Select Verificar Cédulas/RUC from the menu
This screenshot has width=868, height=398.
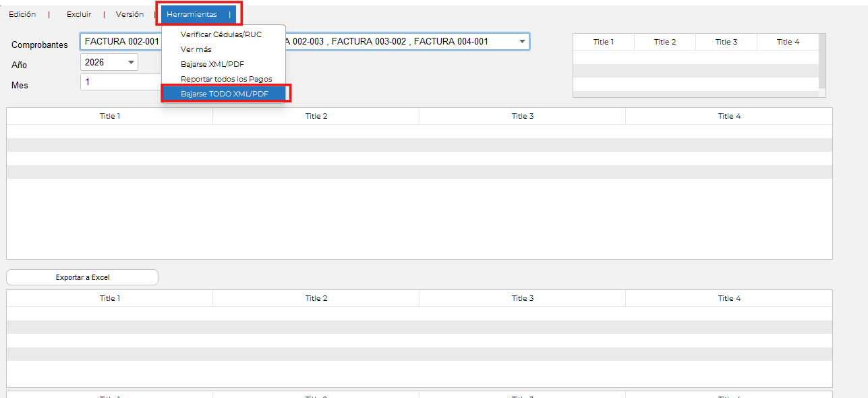[221, 34]
